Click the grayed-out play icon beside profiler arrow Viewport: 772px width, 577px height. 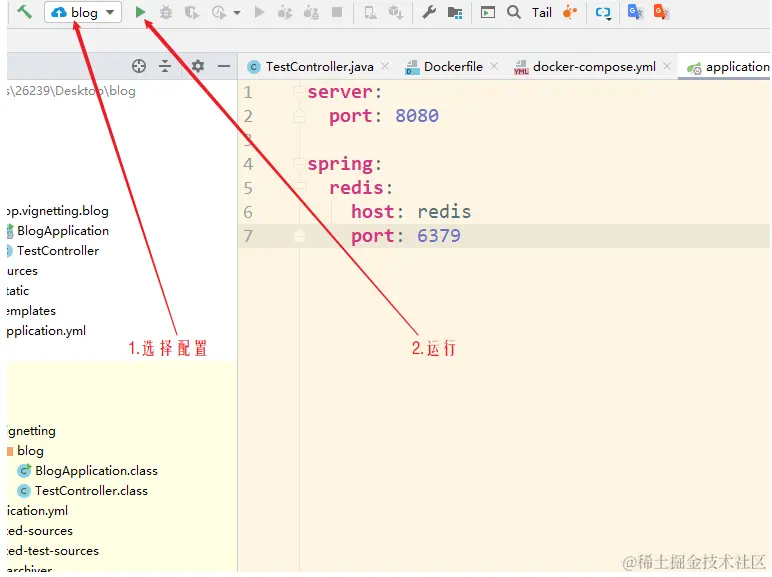point(259,12)
